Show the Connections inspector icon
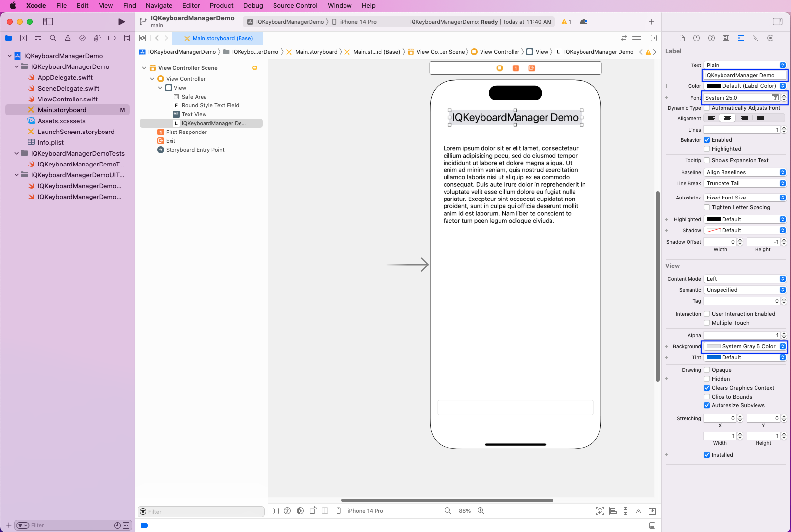This screenshot has width=791, height=532. [x=770, y=38]
